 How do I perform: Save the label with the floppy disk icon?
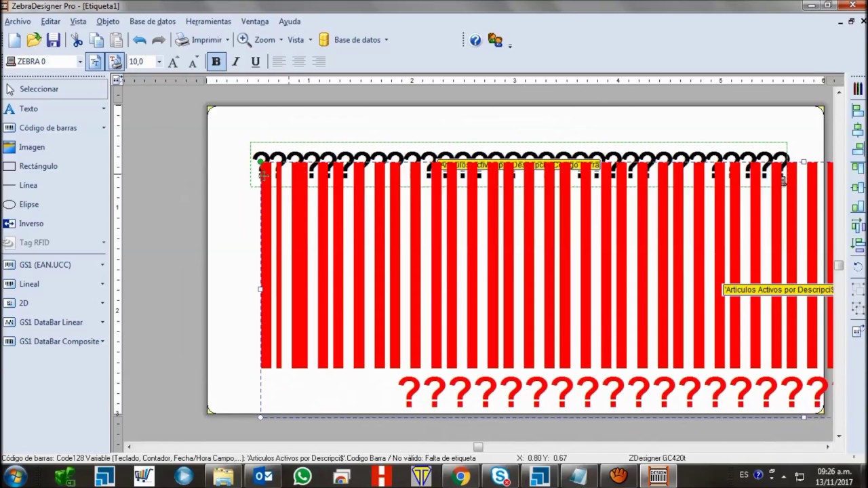click(x=54, y=40)
